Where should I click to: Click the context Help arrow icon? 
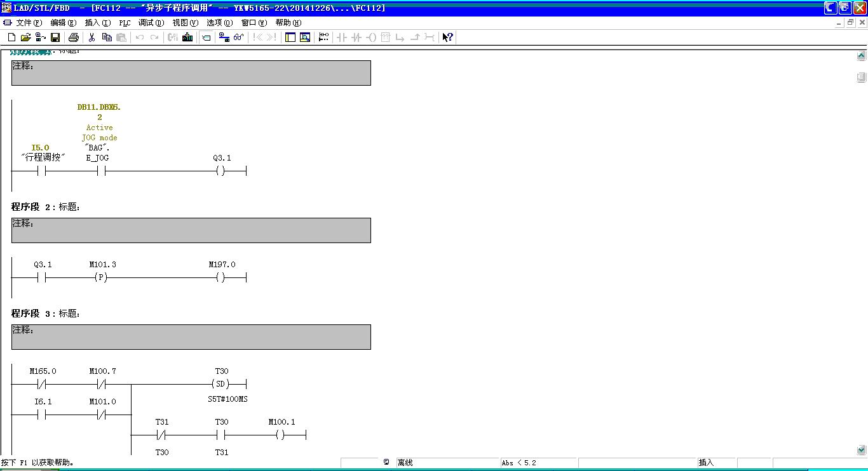point(448,37)
